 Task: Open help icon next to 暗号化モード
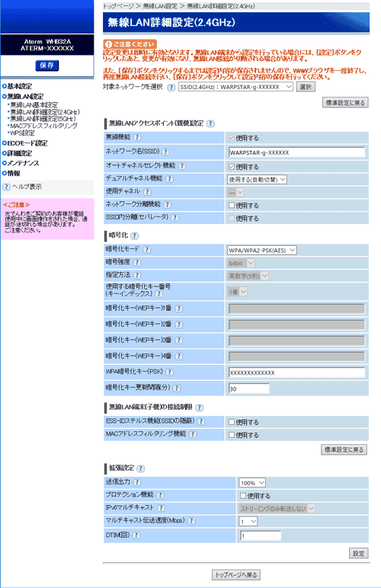[146, 249]
